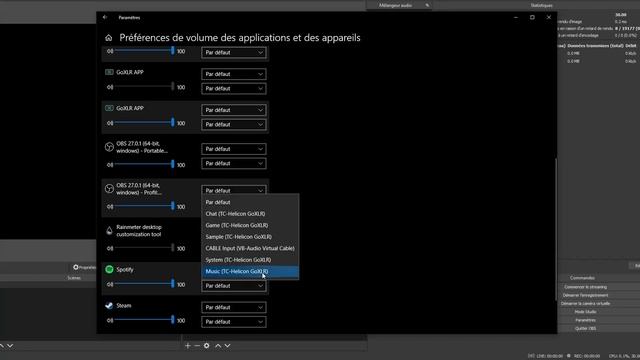The height and width of the screenshot is (360, 640).
Task: Move source up with the OBS arrow icon
Action: point(218,346)
